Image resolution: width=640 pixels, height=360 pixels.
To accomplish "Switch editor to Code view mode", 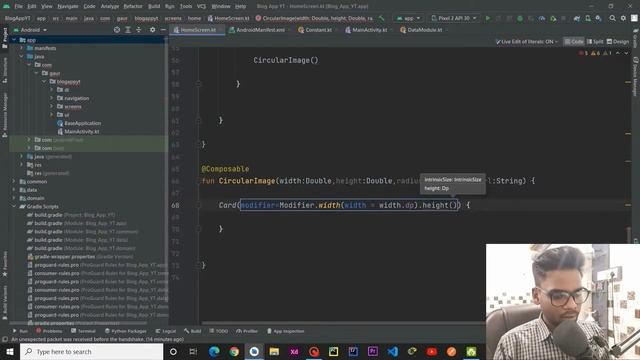I will click(x=574, y=42).
